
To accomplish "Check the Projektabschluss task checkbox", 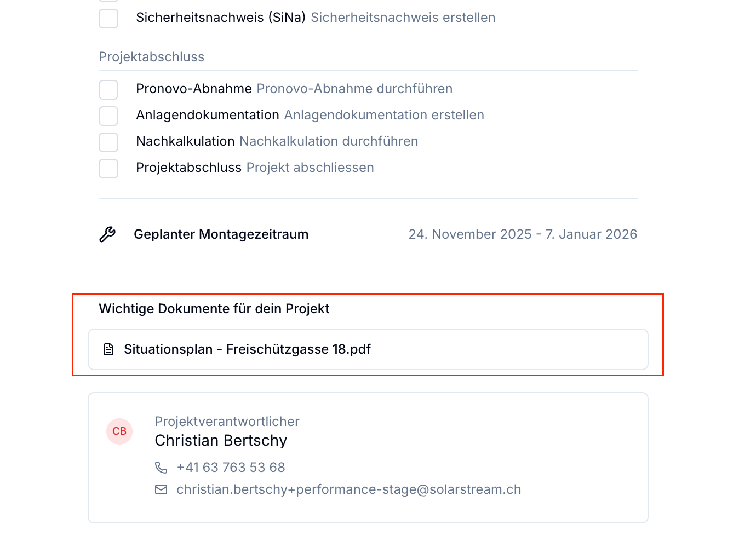I will point(108,168).
